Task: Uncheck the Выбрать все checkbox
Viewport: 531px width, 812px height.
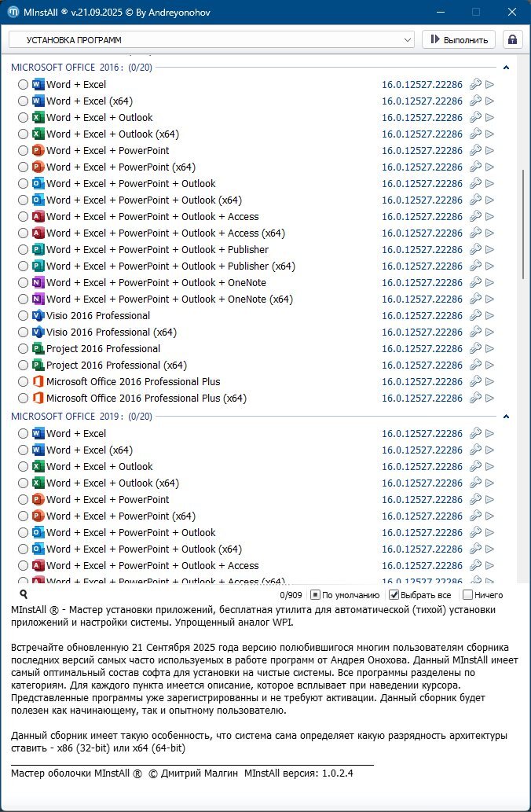Action: [x=394, y=595]
